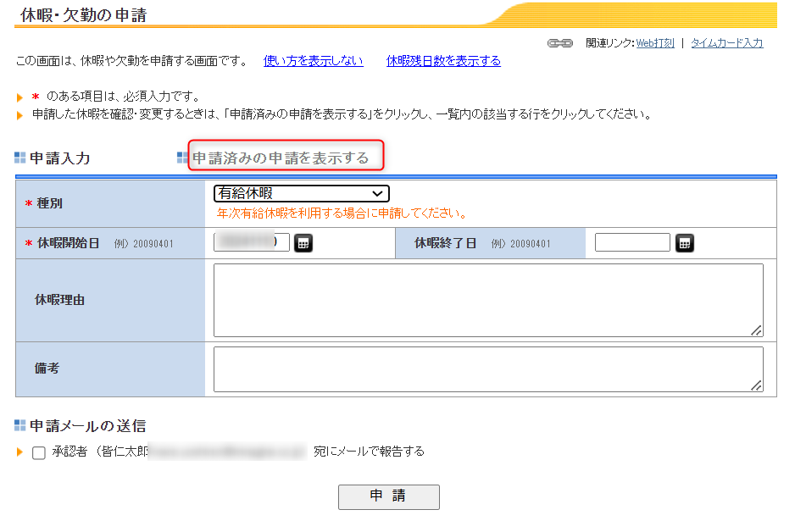The image size is (795, 532).
Task: Click the のある項目は、必須入力です note
Action: click(123, 97)
